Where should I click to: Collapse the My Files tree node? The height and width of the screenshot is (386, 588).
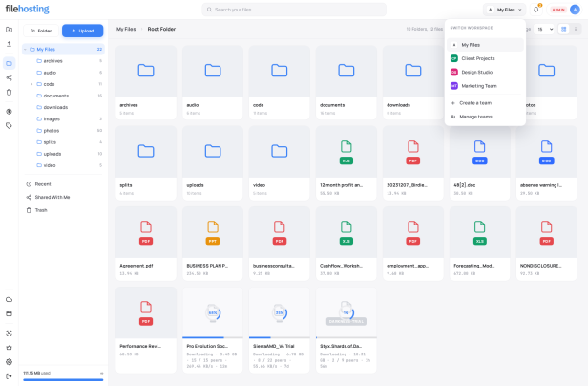(25, 49)
